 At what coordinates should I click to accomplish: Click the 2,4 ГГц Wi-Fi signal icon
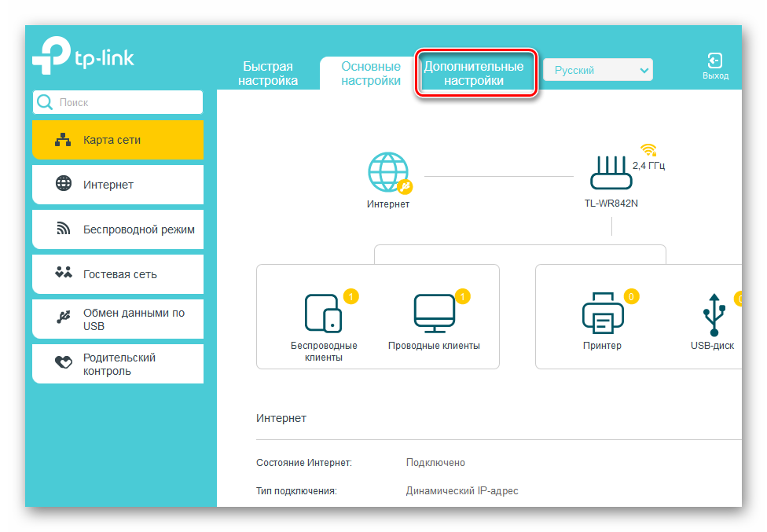(x=648, y=149)
